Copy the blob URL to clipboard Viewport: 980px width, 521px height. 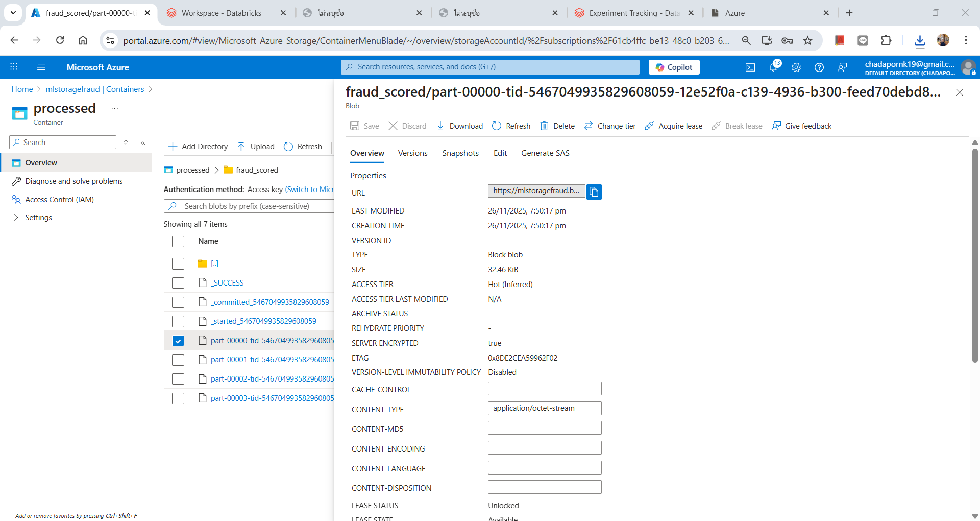click(594, 192)
